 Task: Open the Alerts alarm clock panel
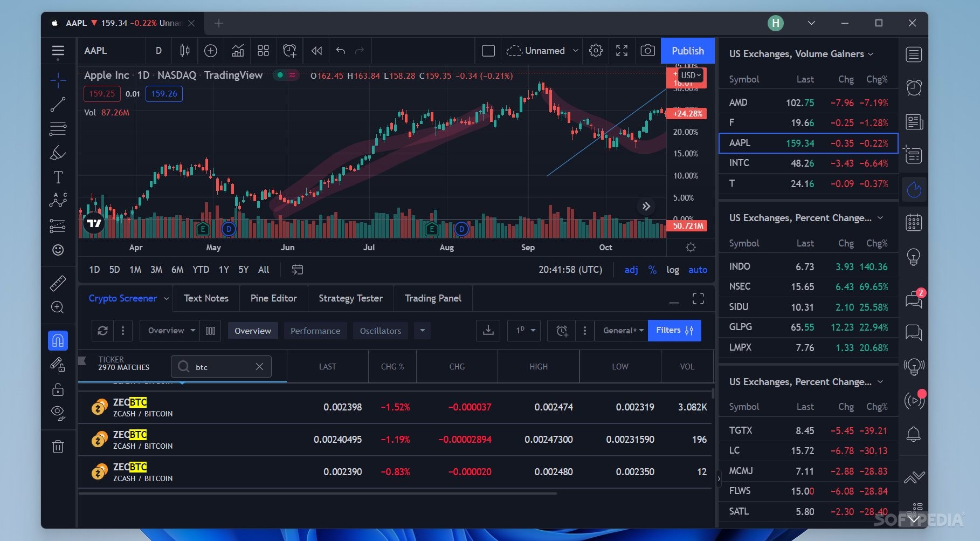914,88
